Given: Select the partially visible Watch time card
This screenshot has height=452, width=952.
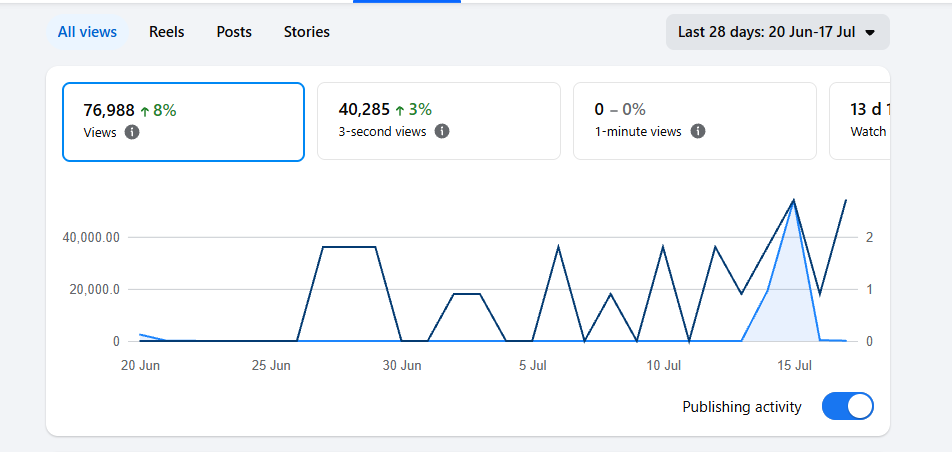Looking at the screenshot, I should tap(860, 121).
